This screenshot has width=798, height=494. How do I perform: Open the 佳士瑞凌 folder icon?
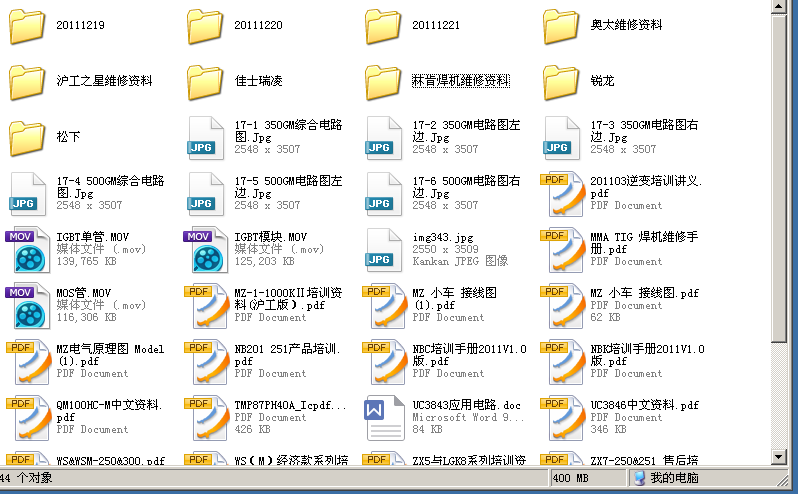(206, 82)
